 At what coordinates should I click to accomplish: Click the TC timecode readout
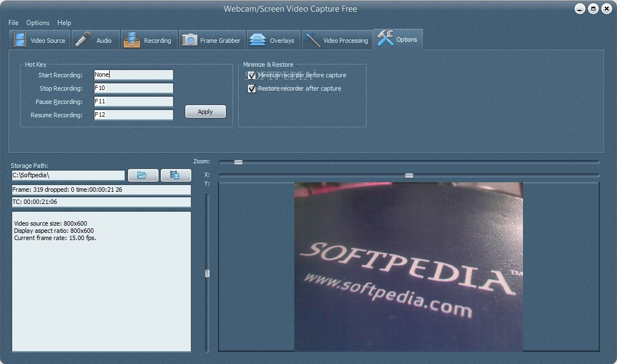coord(101,202)
